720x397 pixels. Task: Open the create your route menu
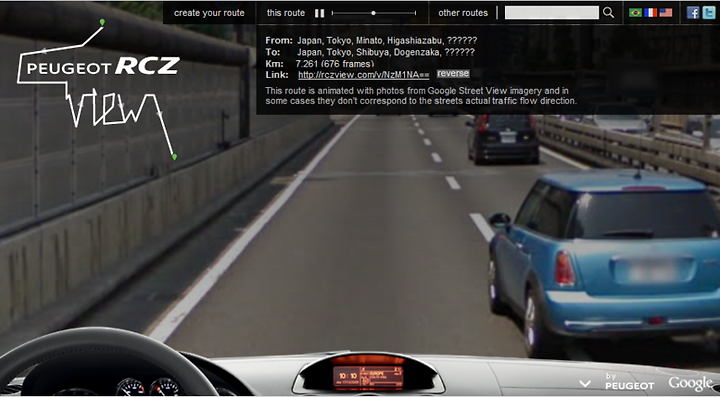pos(209,13)
